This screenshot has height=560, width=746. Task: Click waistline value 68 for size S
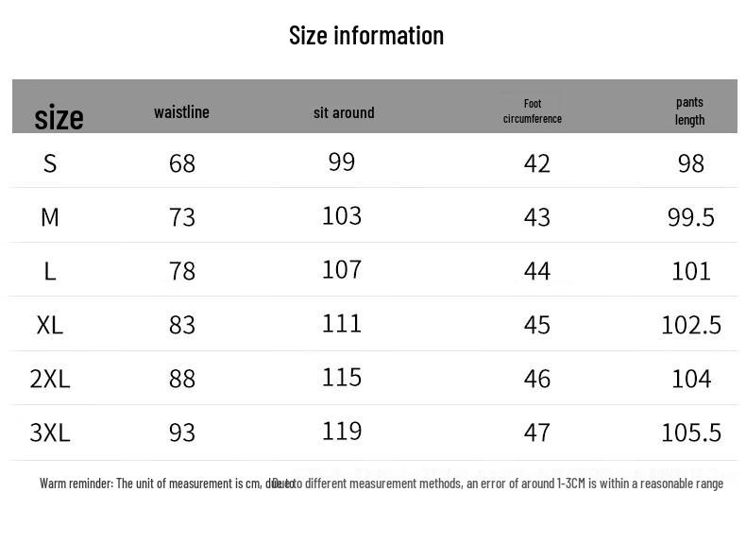tap(182, 163)
